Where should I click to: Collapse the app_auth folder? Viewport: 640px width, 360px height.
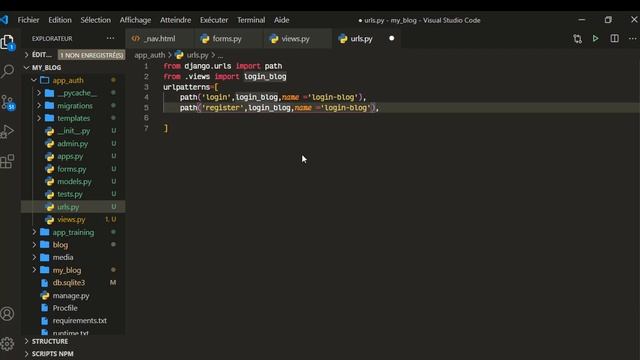[x=34, y=80]
